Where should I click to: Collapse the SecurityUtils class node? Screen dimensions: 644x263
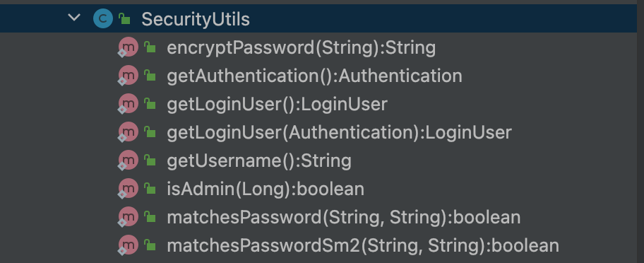coord(74,17)
